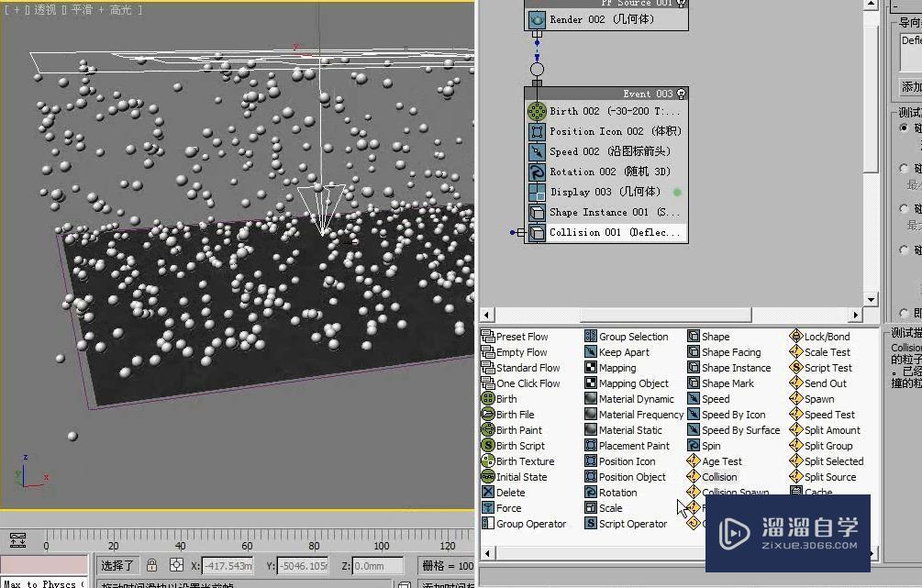Click event view horizontal scrollbar thumb
Viewport: 922px width, 588px height.
coord(665,315)
